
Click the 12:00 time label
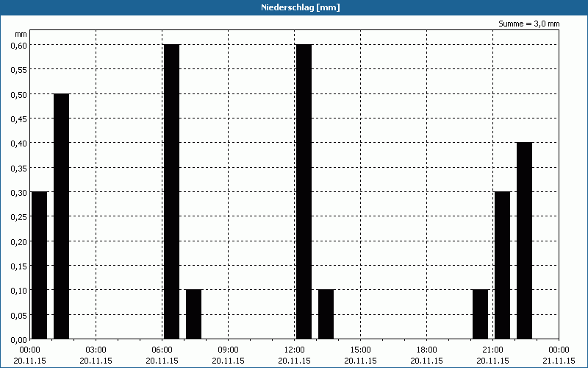pos(295,350)
